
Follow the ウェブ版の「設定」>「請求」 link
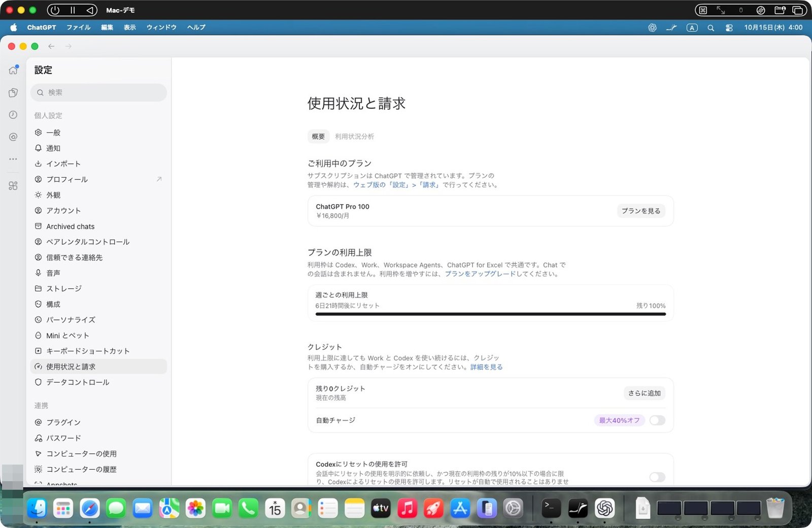pos(396,185)
